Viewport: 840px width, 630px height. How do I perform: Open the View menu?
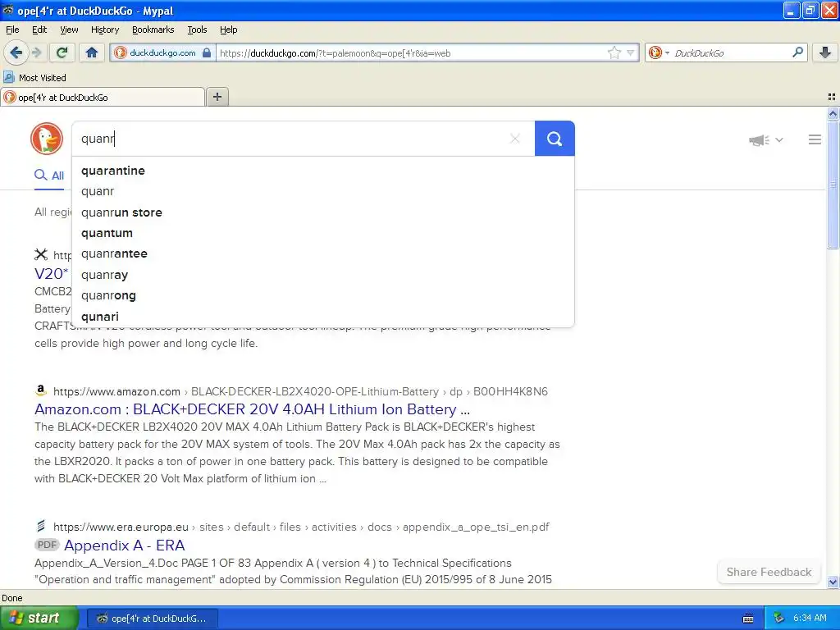coord(69,30)
